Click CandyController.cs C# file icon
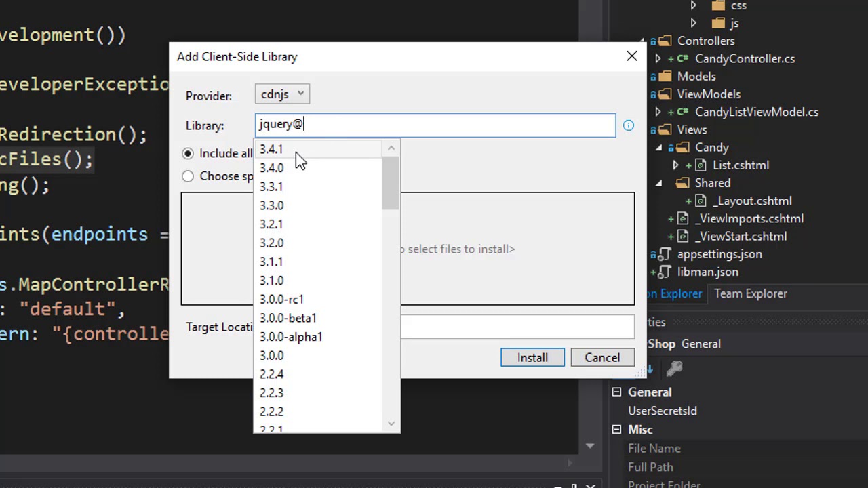The width and height of the screenshot is (868, 488). 683,59
